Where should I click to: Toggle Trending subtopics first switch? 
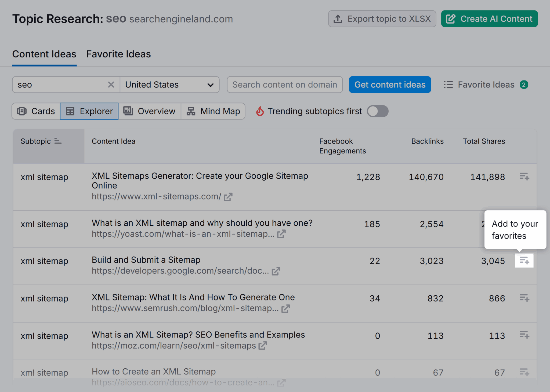pos(378,111)
